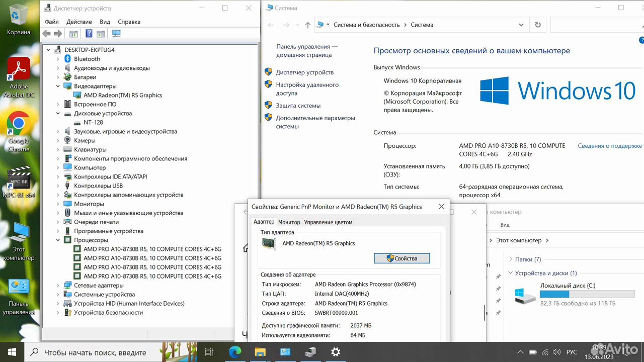This screenshot has width=644, height=362.
Task: Click the Bluetooth device category icon
Action: pos(67,59)
